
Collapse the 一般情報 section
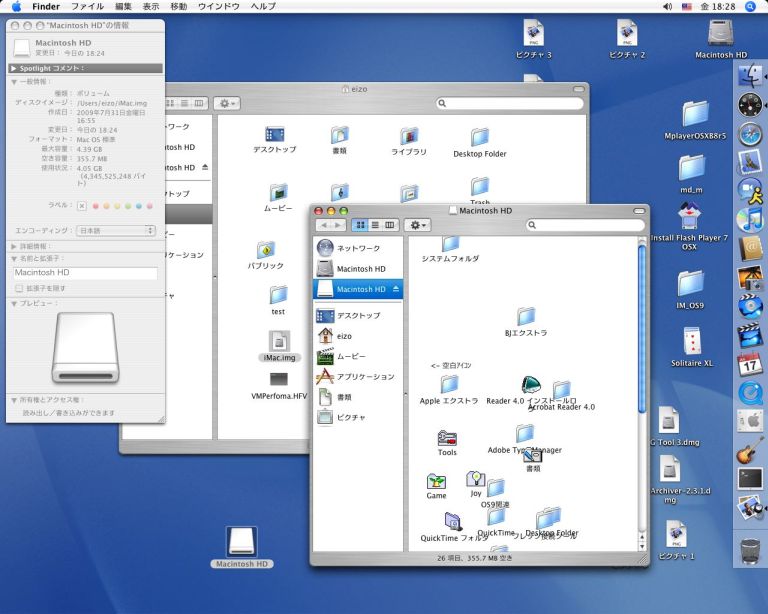(14, 82)
